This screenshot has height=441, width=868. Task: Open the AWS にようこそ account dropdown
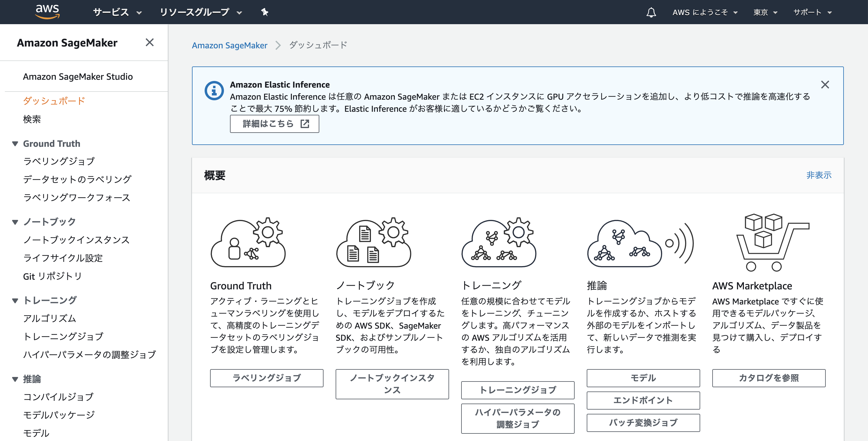[705, 12]
